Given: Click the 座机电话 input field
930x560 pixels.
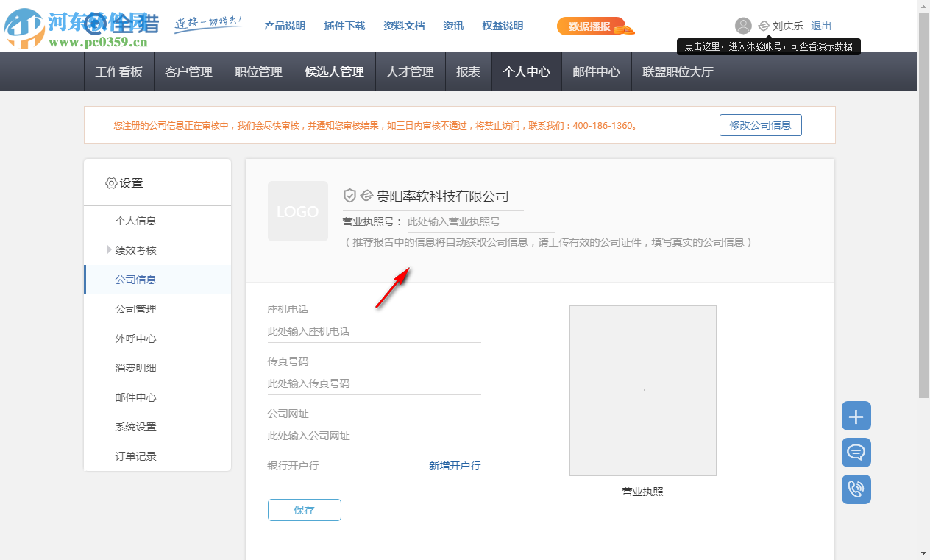Looking at the screenshot, I should [x=375, y=332].
